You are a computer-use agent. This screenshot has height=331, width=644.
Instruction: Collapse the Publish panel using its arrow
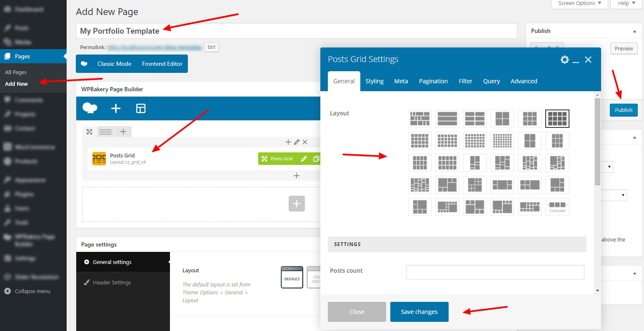click(634, 31)
